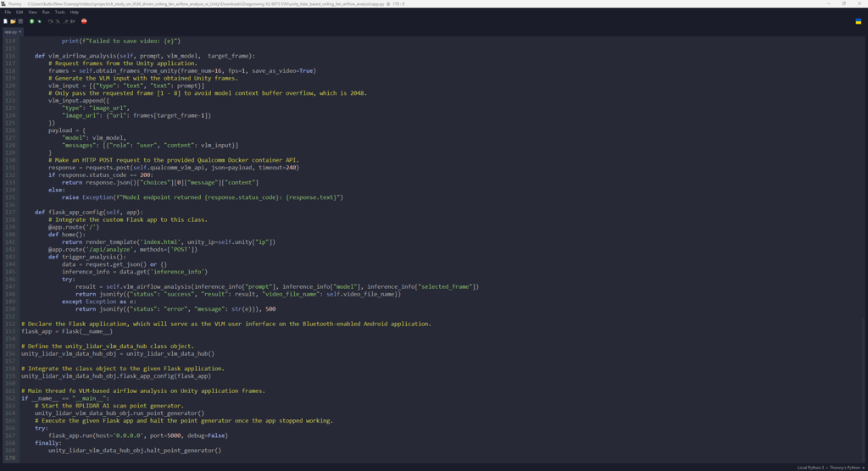Viewport: 868px width, 471px height.
Task: Click the New file icon in toolbar
Action: pos(6,21)
